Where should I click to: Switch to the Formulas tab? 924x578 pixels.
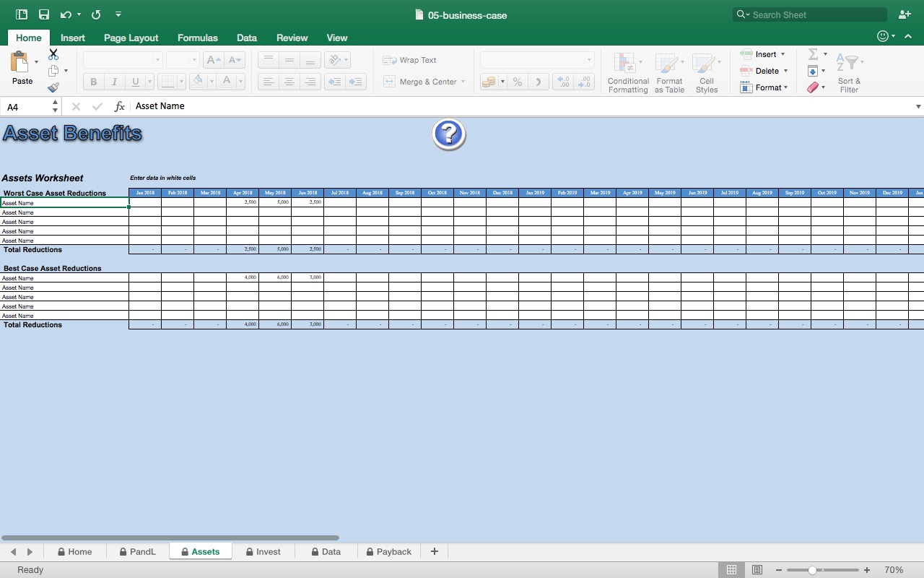tap(198, 38)
